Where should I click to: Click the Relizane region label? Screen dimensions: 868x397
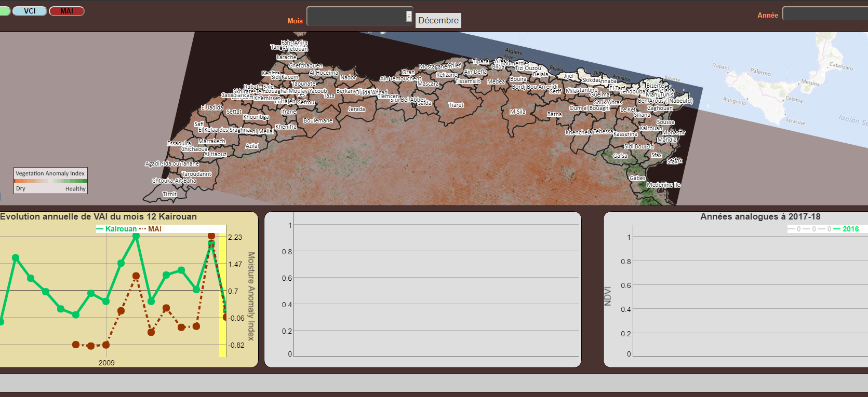pyautogui.click(x=447, y=75)
